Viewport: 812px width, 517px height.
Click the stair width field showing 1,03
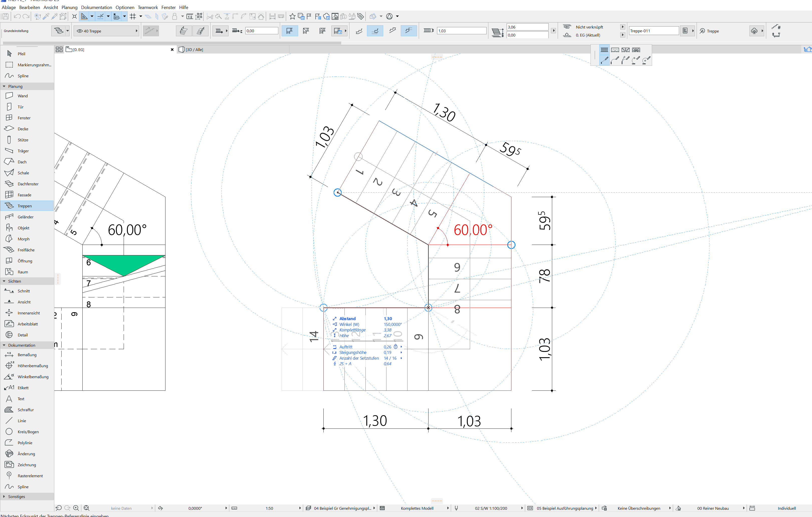click(461, 31)
